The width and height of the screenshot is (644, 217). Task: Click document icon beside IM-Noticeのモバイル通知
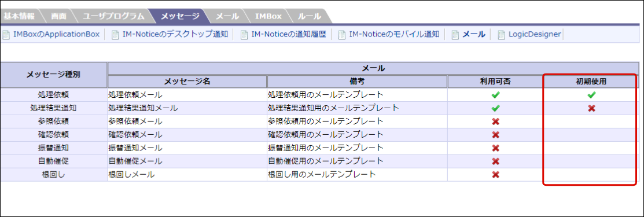[342, 35]
